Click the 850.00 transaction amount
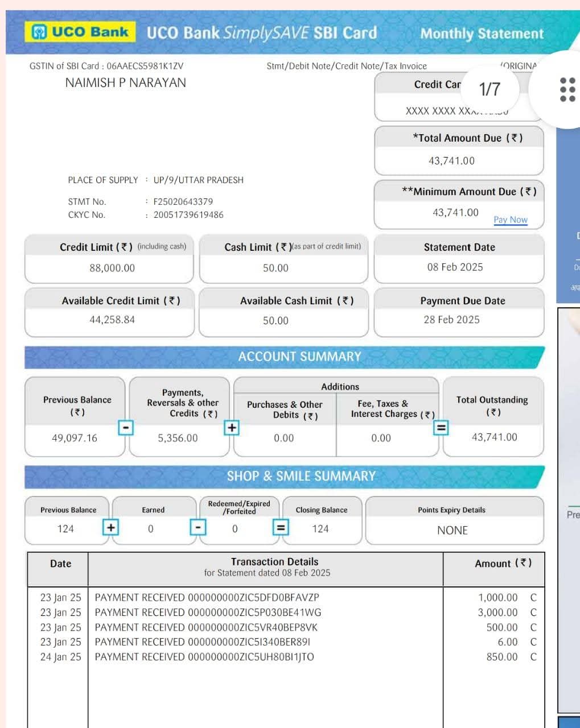 point(502,657)
